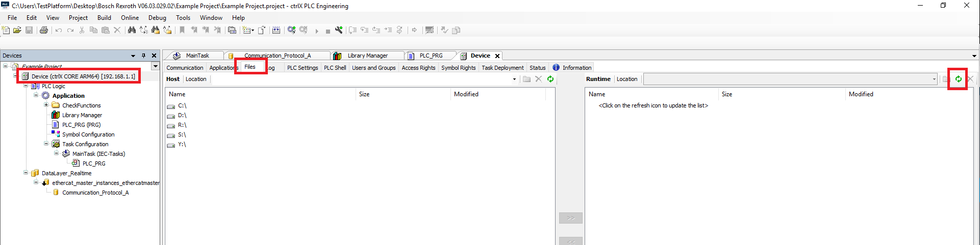Pin the Devices panel
This screenshot has height=245, width=980.
[144, 56]
